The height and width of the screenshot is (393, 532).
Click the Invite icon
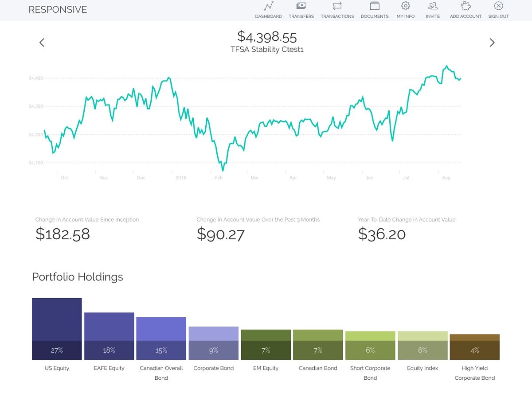[x=433, y=10]
